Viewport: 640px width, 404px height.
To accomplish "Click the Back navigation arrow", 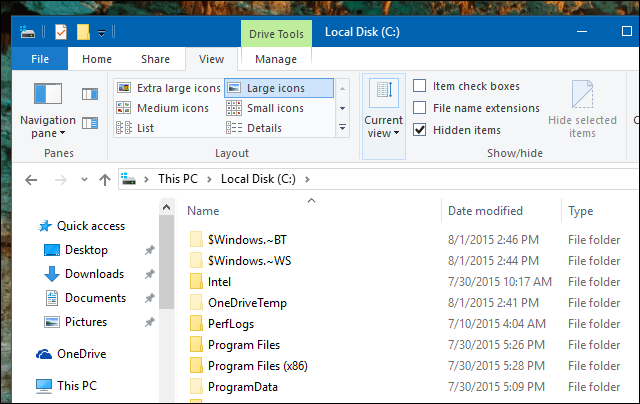I will [x=31, y=180].
